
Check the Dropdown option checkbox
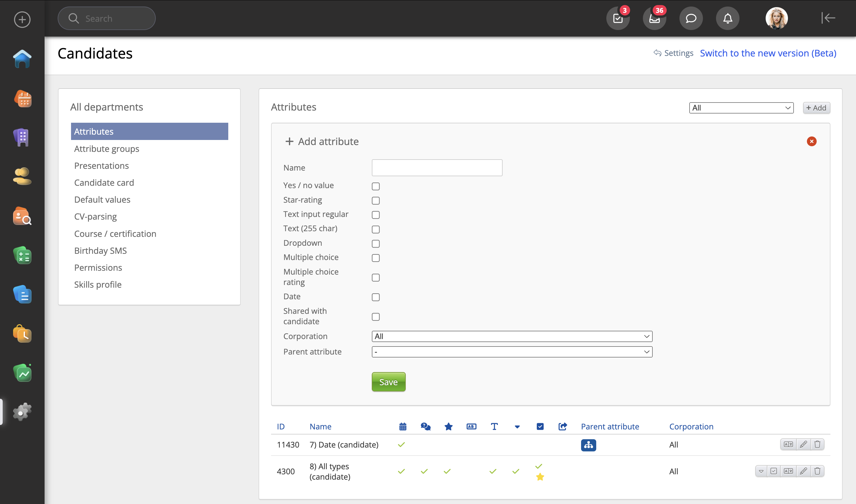click(375, 243)
